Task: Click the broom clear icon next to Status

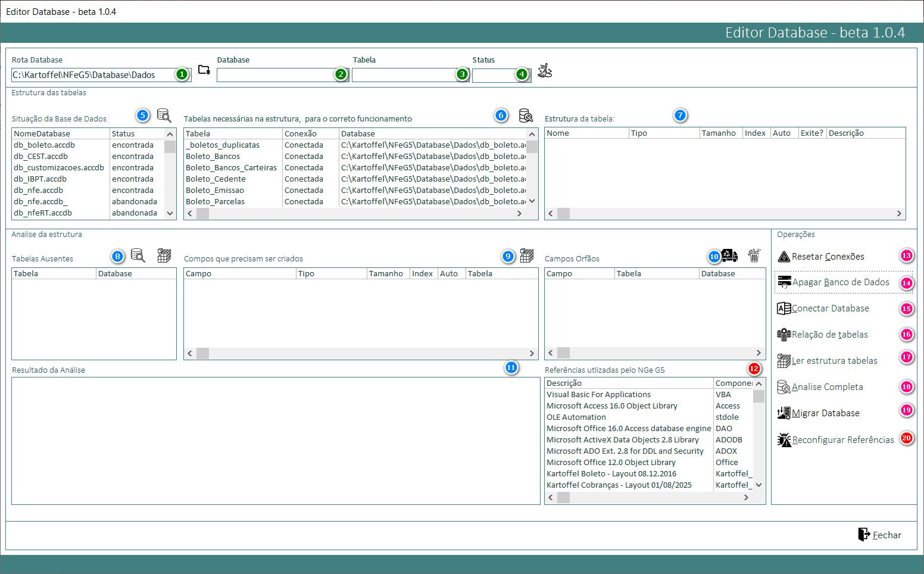Action: pyautogui.click(x=544, y=71)
